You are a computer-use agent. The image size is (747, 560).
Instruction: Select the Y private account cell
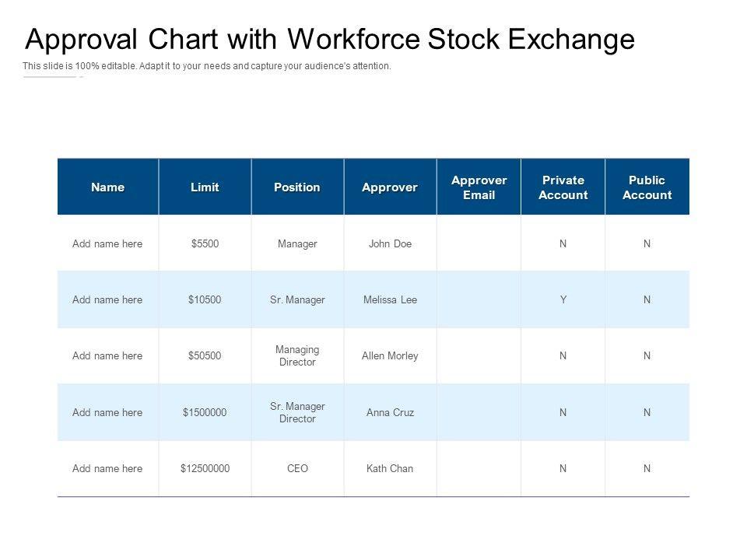(x=563, y=299)
